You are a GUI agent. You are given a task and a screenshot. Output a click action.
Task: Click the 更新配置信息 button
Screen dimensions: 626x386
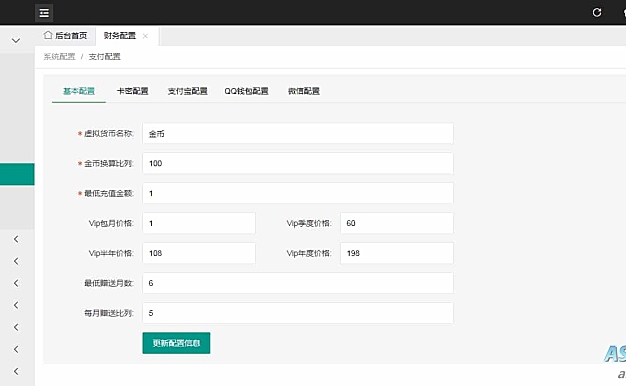176,343
